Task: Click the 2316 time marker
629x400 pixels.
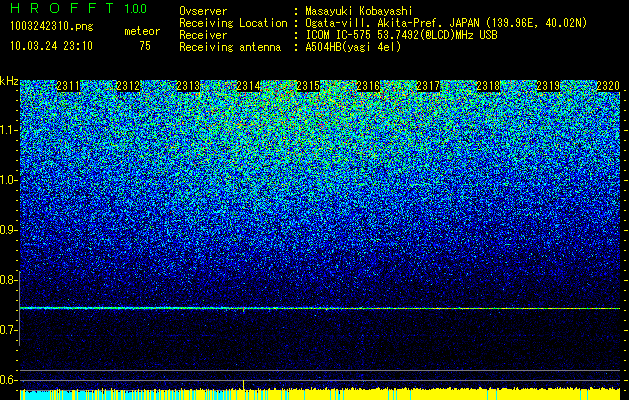Action: (x=368, y=86)
